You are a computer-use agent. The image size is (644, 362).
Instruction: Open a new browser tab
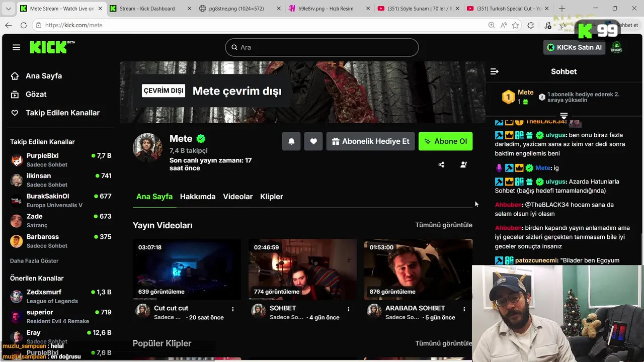(x=562, y=9)
